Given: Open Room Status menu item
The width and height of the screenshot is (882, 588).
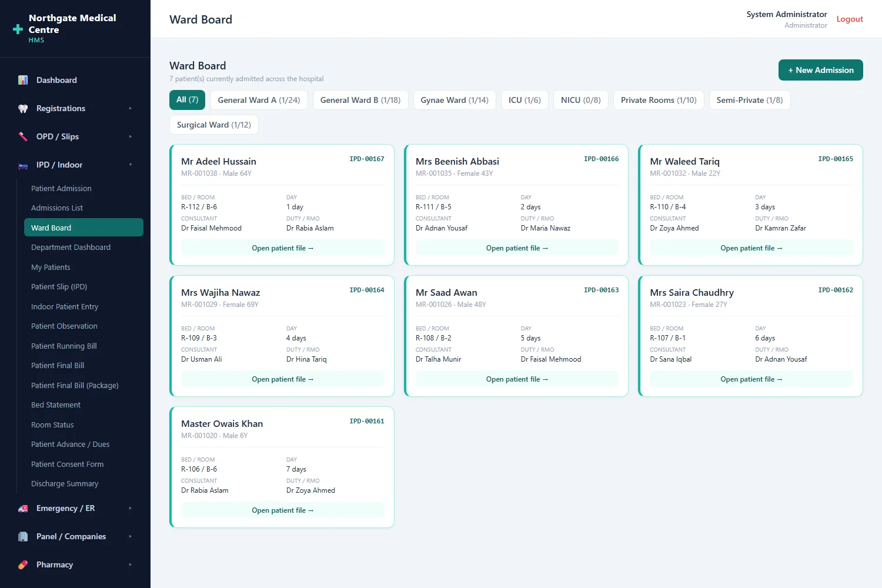Looking at the screenshot, I should pos(83,425).
